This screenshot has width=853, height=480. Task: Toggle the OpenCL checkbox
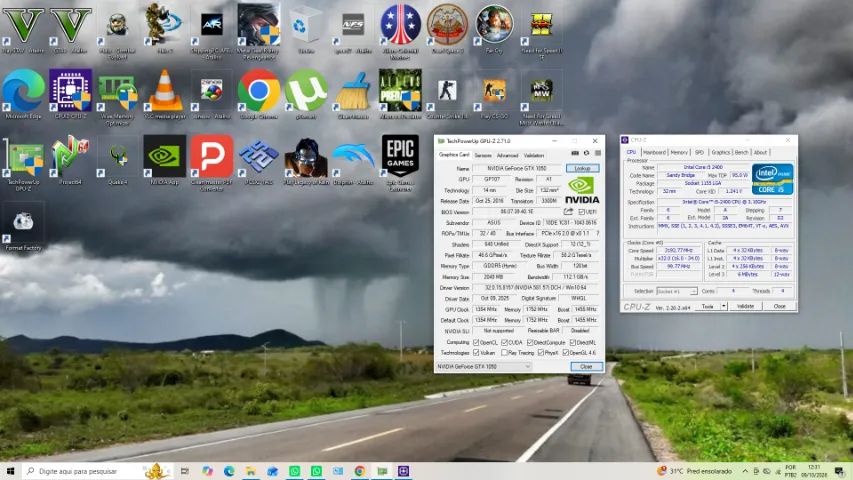[x=476, y=342]
